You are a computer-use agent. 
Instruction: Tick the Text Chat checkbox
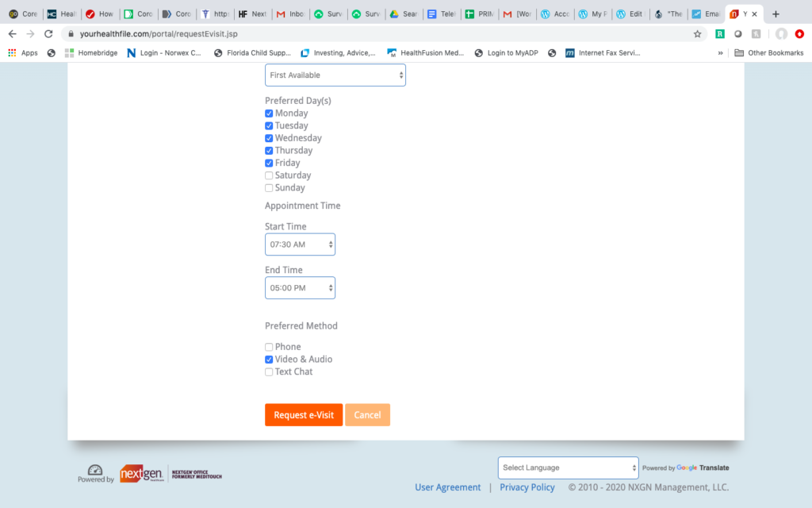[x=269, y=371]
